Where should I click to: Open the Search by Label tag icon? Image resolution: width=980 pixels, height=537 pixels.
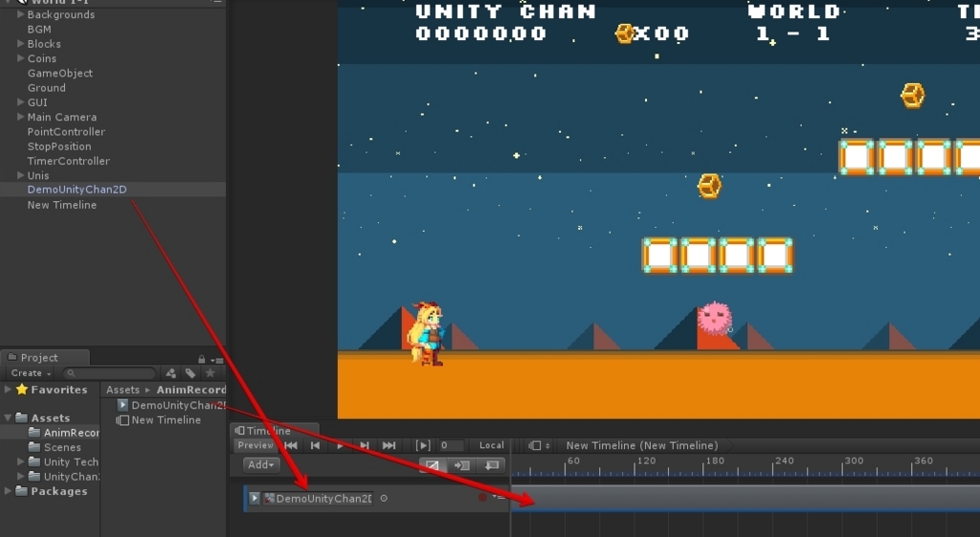point(190,373)
